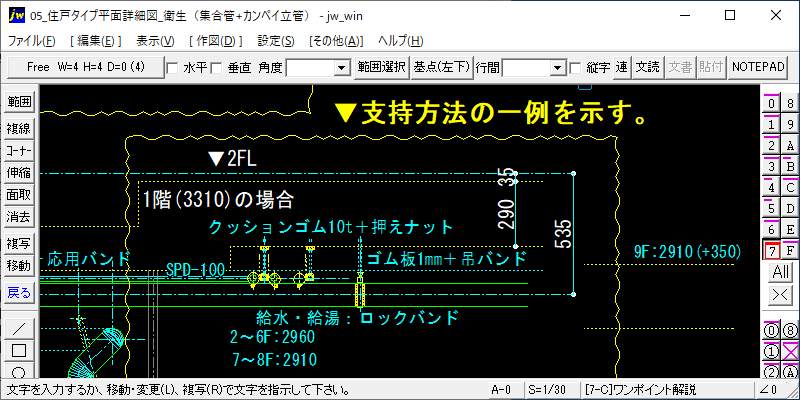Open the [その他(A)] menu
The image size is (800, 400).
(336, 41)
